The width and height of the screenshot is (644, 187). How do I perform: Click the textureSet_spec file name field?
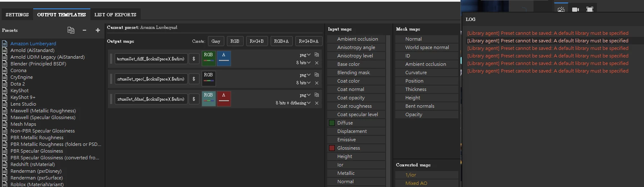coord(151,79)
